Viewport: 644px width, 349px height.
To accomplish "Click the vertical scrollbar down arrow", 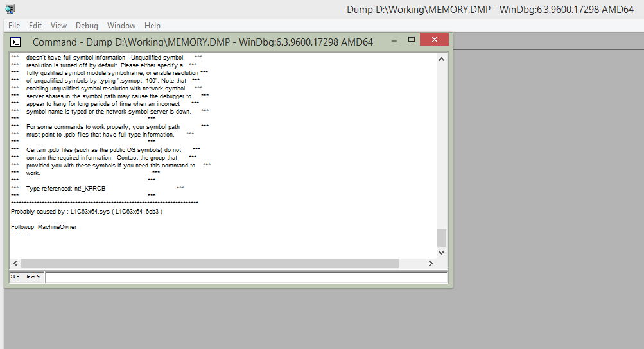I will pos(442,253).
